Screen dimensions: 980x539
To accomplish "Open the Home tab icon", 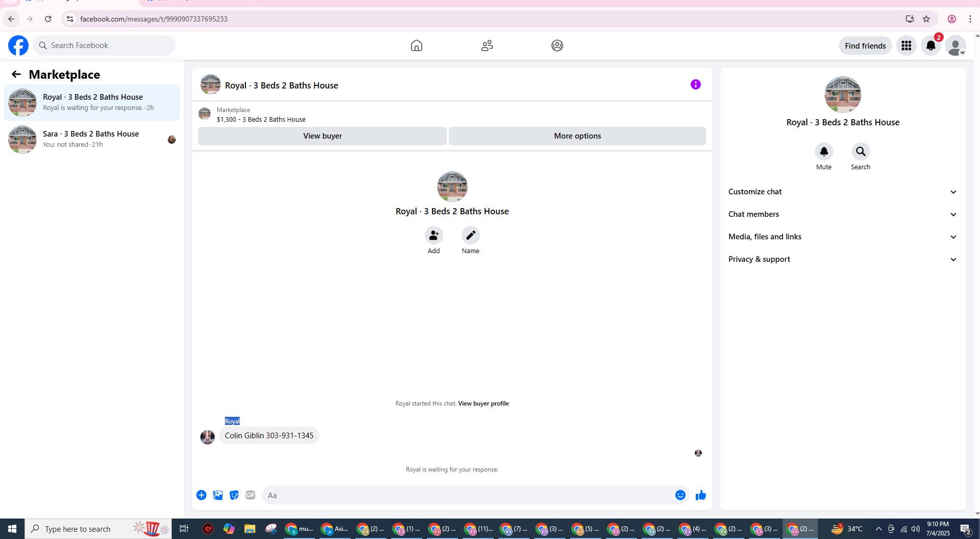I will 417,46.
